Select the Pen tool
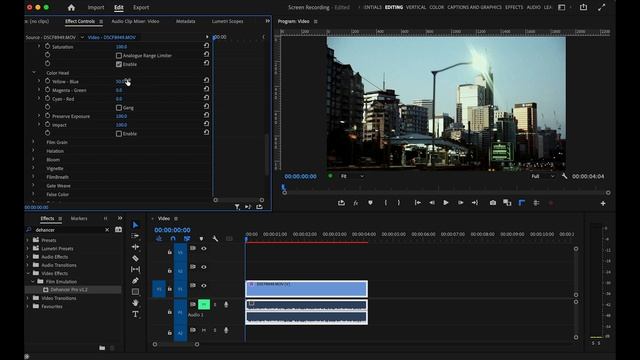 [x=136, y=280]
